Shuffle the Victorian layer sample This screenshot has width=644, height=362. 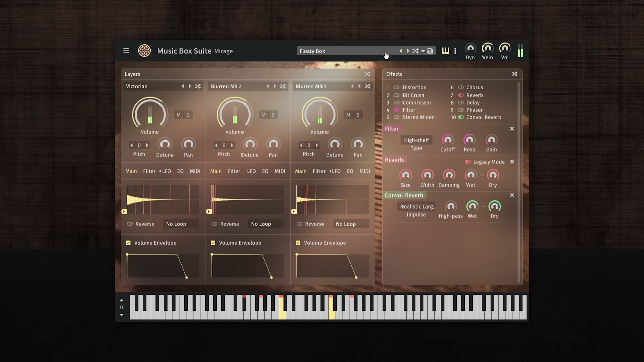198,86
